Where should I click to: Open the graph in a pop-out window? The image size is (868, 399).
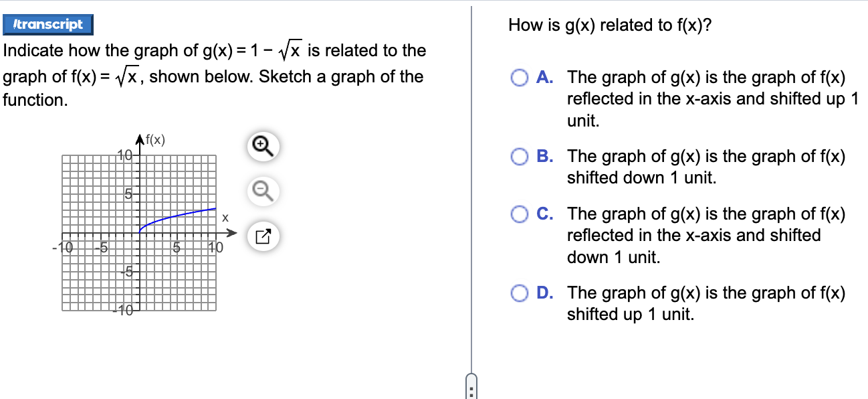point(263,236)
